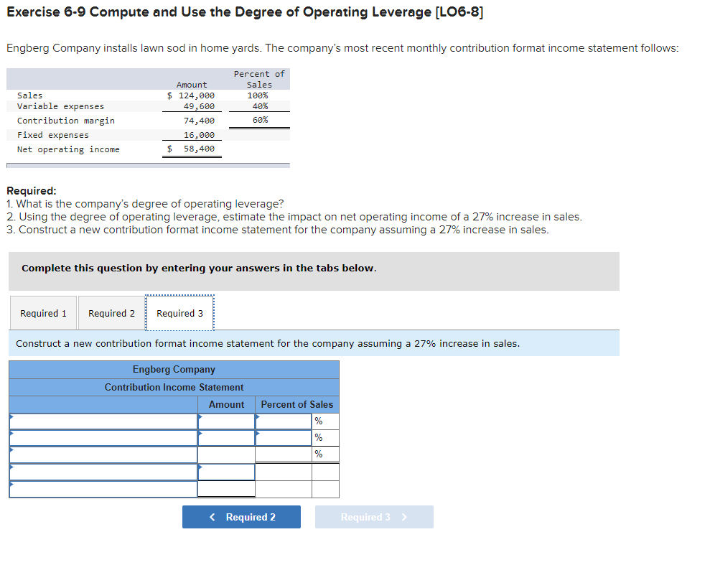Select the Required 3 tab
Screen dimensions: 710x588
coord(179,312)
